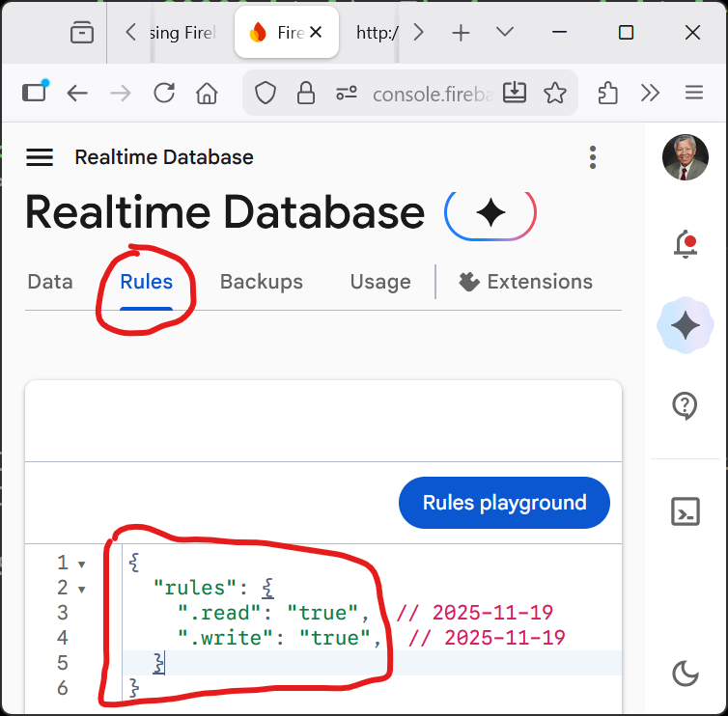Open the hamburger navigation menu

[x=40, y=157]
